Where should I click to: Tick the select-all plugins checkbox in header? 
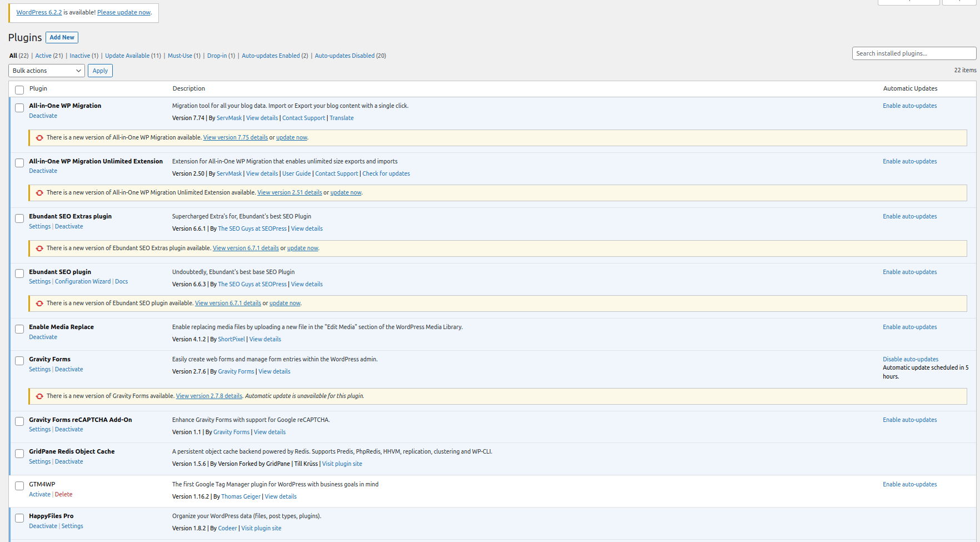[19, 89]
